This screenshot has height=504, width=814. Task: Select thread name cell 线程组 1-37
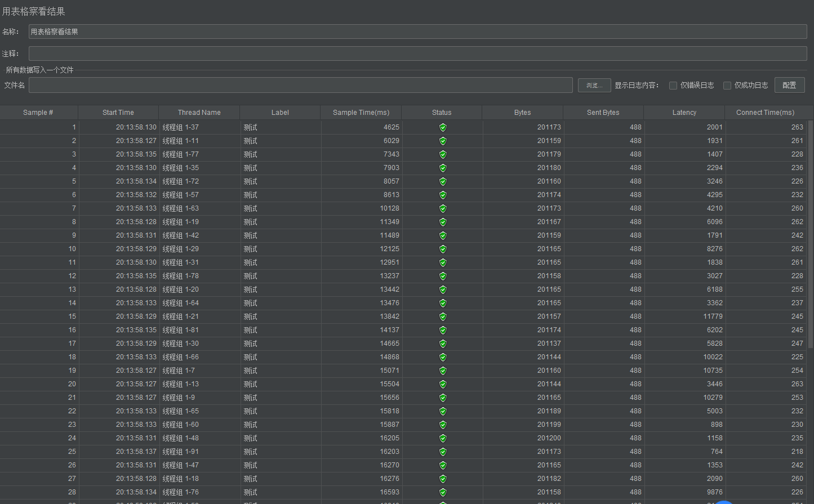[181, 127]
